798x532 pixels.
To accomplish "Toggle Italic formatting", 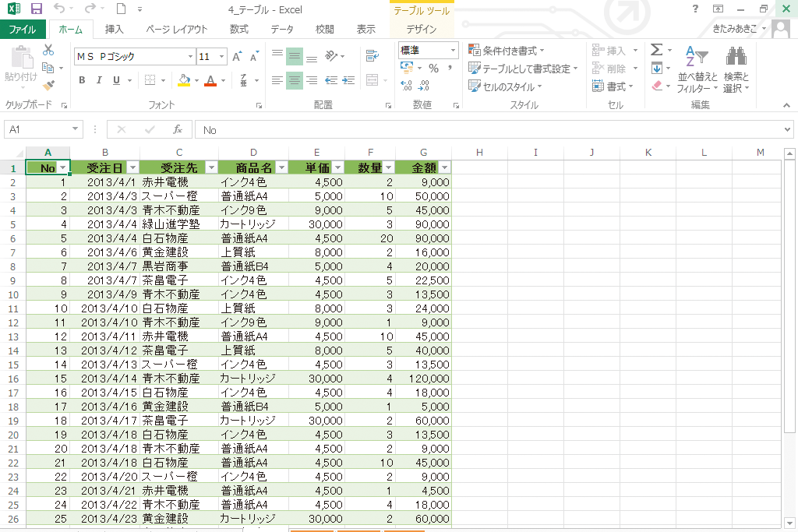I will point(99,80).
